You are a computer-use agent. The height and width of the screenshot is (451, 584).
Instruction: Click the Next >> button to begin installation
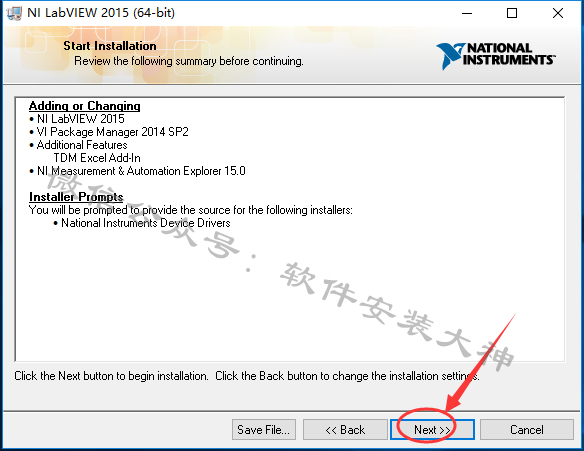point(432,430)
